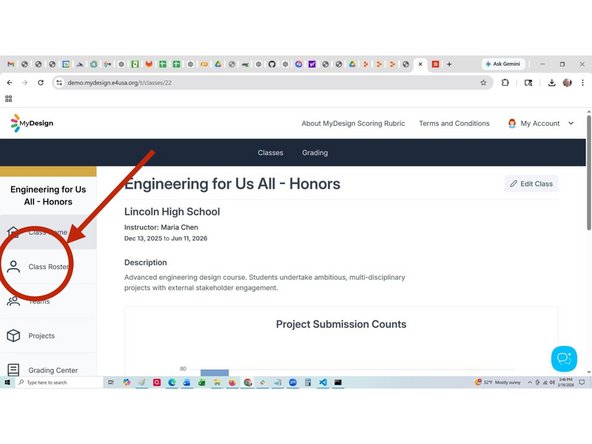Click the Windows taskbar search box

point(59,382)
